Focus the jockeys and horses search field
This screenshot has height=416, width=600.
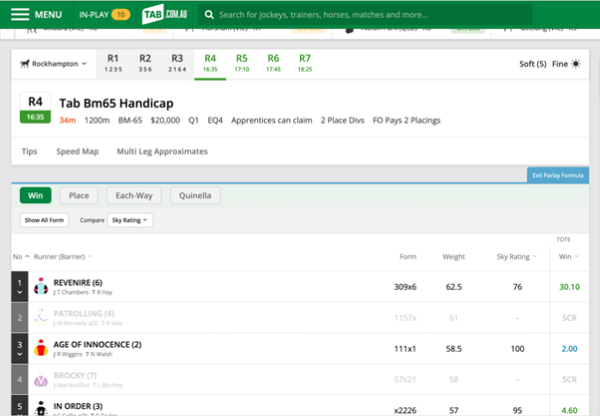coord(365,15)
